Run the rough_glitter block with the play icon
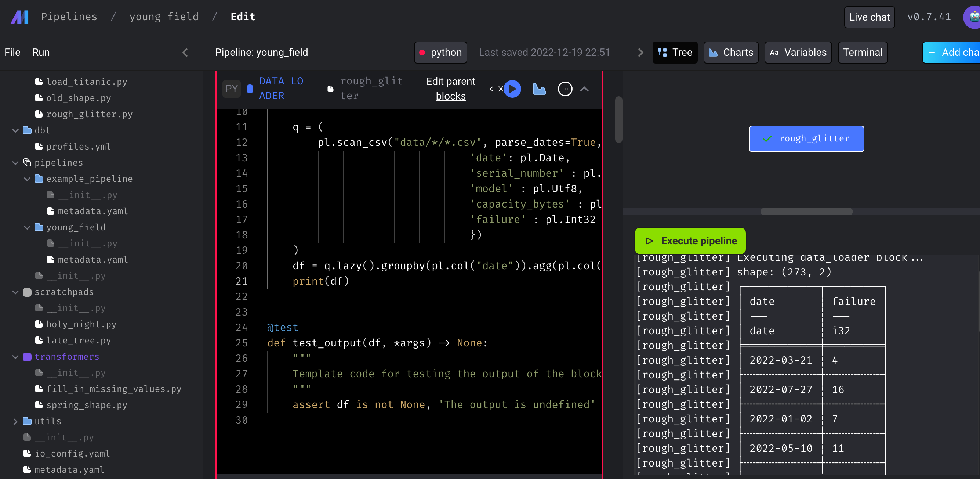980x479 pixels. click(x=512, y=89)
